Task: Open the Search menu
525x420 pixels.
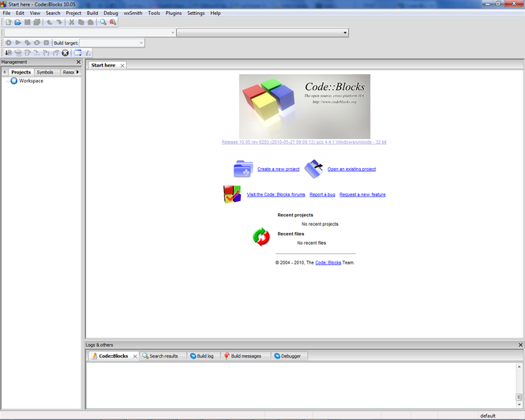Action: (53, 13)
